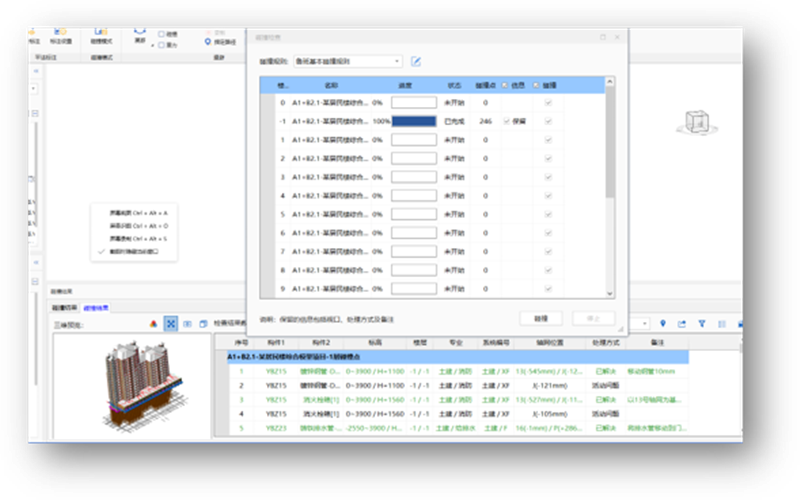800x500 pixels.
Task: Click the dialog's collision run button
Action: point(541,318)
